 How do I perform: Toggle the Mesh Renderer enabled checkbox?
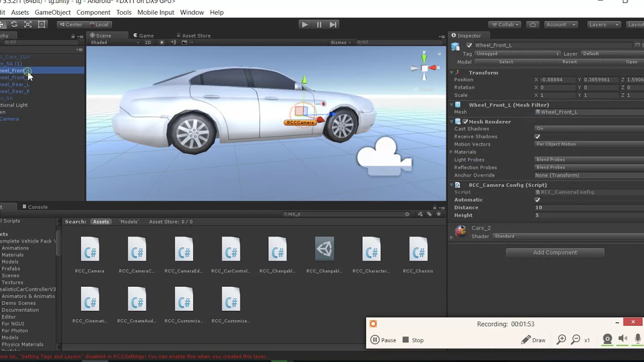[465, 122]
